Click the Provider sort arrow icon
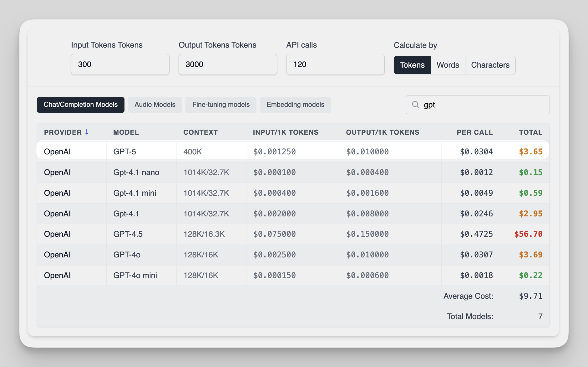This screenshot has width=588, height=367. point(87,132)
